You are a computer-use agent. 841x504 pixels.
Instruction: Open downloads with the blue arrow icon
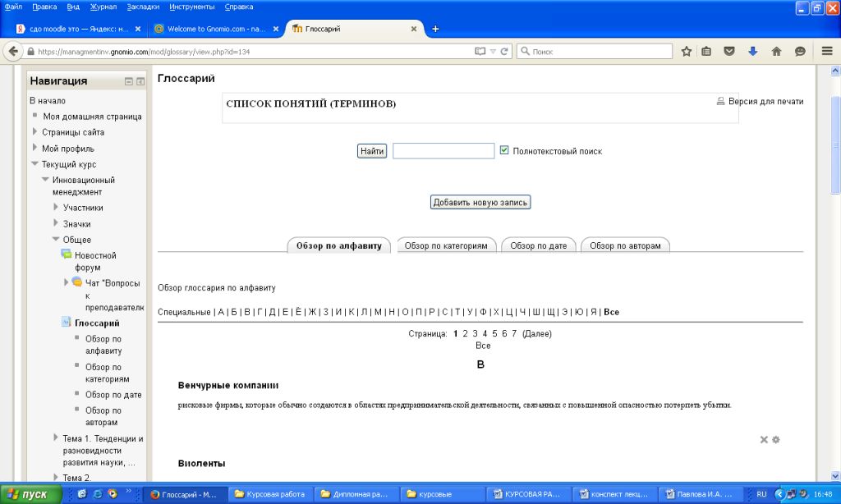(x=752, y=52)
